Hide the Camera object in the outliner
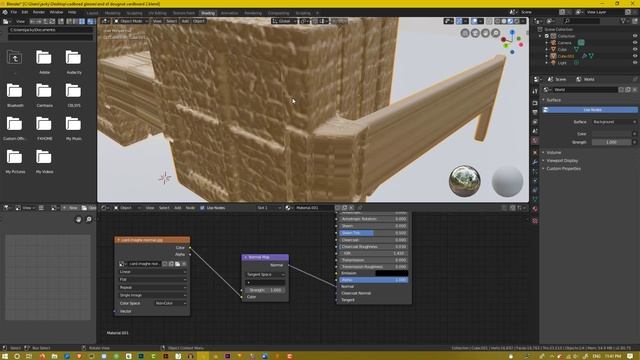 click(x=635, y=42)
